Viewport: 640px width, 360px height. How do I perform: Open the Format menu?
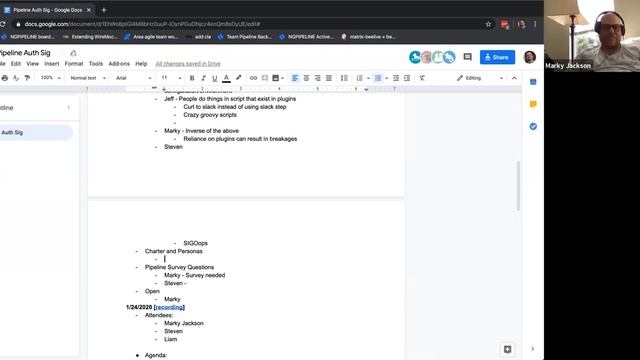74,64
